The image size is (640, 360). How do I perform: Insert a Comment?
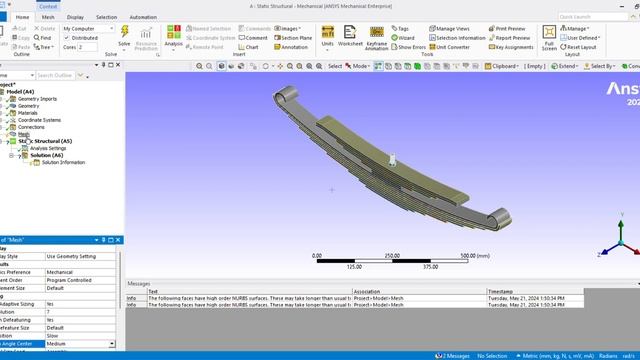[253, 38]
